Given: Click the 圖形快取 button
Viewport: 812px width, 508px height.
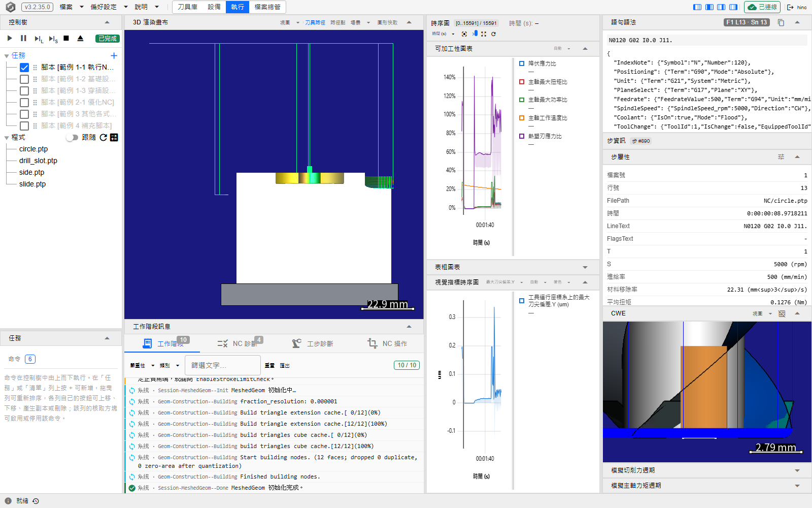Looking at the screenshot, I should [387, 22].
